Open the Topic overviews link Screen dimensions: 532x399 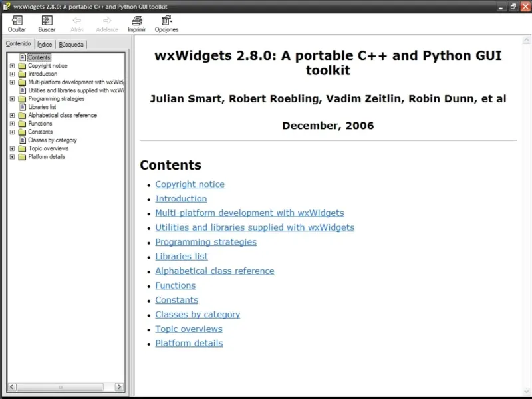(x=189, y=329)
